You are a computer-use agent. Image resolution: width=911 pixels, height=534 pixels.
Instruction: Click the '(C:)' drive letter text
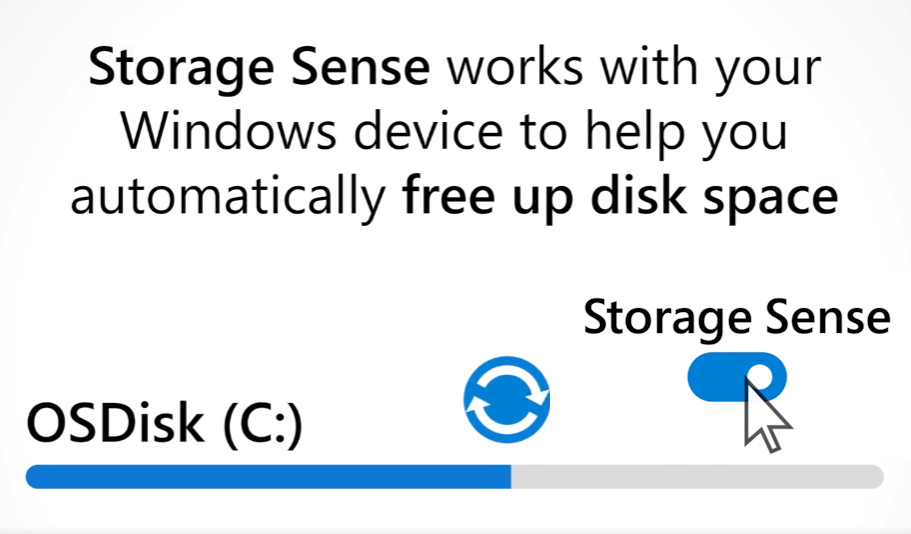(x=263, y=425)
